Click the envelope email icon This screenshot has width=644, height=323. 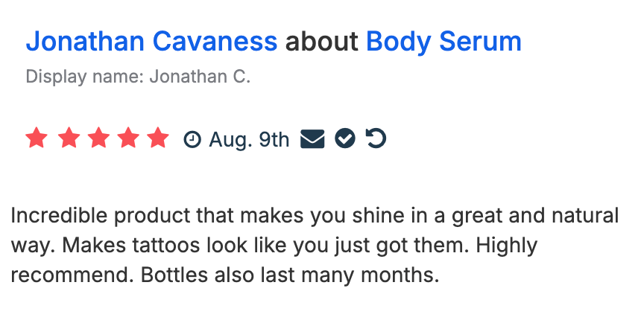tap(312, 139)
